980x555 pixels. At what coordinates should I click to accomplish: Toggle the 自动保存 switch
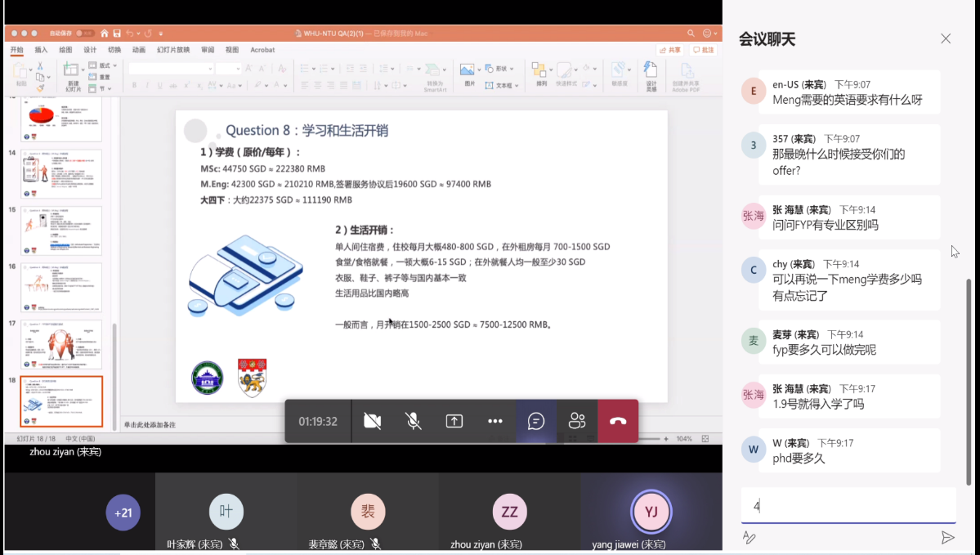click(x=87, y=34)
